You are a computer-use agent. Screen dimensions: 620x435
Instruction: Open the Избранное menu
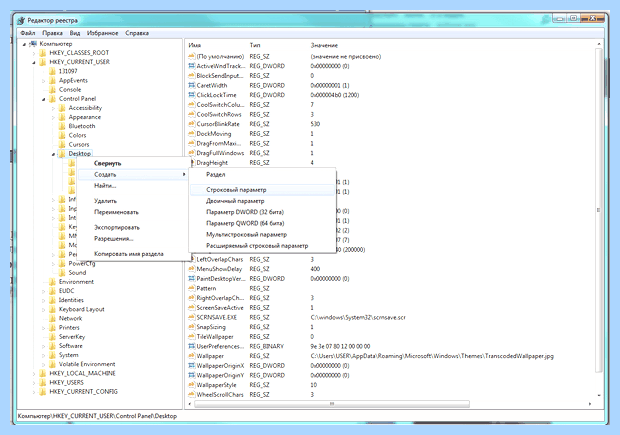102,33
